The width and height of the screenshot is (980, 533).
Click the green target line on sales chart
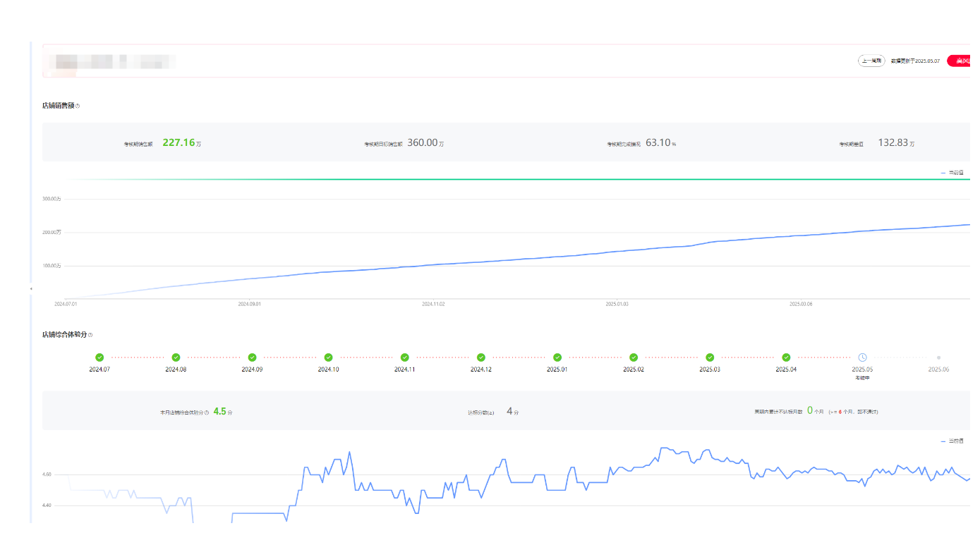[494, 179]
